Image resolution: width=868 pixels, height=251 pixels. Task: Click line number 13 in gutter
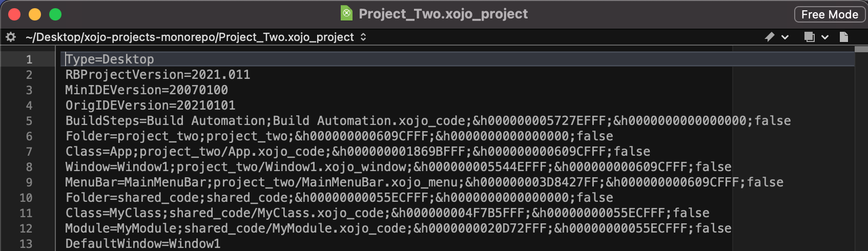pyautogui.click(x=26, y=244)
